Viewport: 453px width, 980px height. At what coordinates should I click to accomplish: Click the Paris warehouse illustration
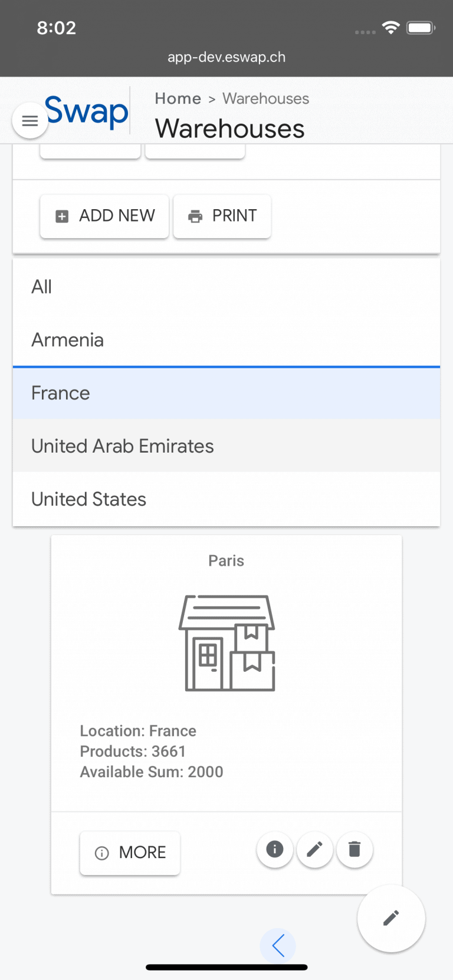point(227,642)
